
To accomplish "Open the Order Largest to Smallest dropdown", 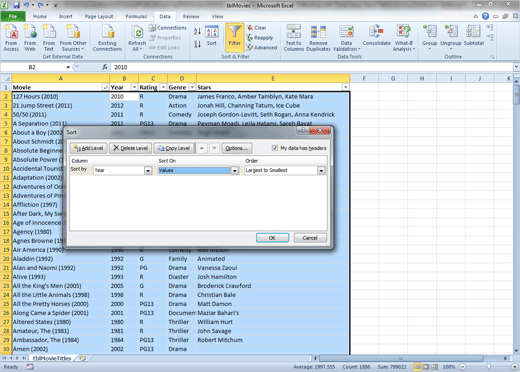I will click(321, 171).
